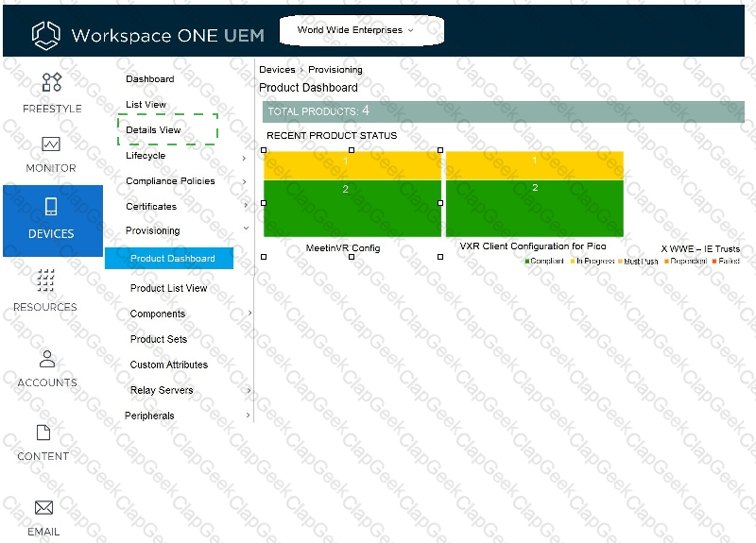
Task: Open the Product Sets menu item
Action: [159, 339]
